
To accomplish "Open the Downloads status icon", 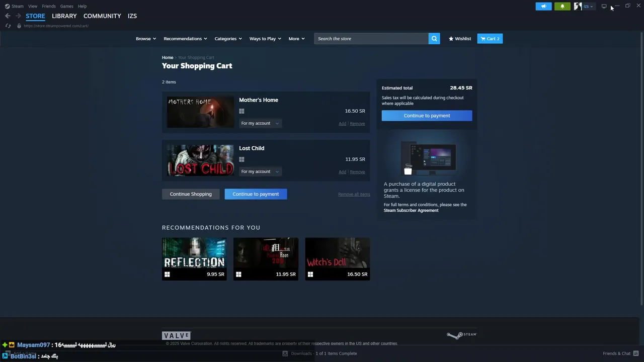I will click(285, 353).
